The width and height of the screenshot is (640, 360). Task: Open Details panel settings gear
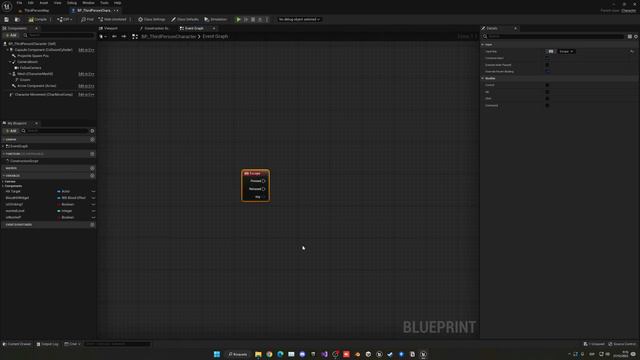coord(636,36)
